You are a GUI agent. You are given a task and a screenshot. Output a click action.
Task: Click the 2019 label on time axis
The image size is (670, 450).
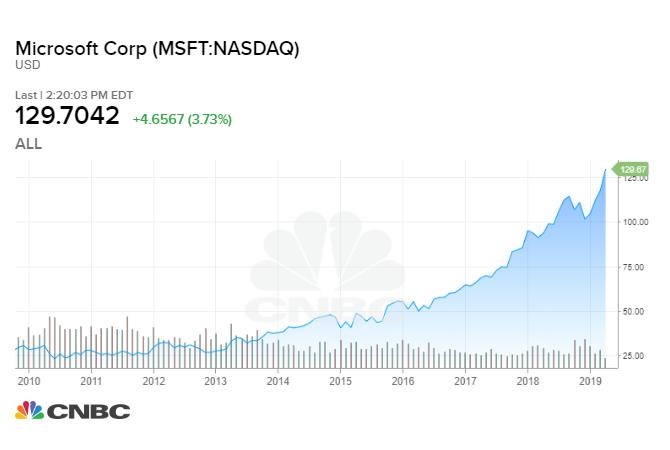(x=590, y=380)
